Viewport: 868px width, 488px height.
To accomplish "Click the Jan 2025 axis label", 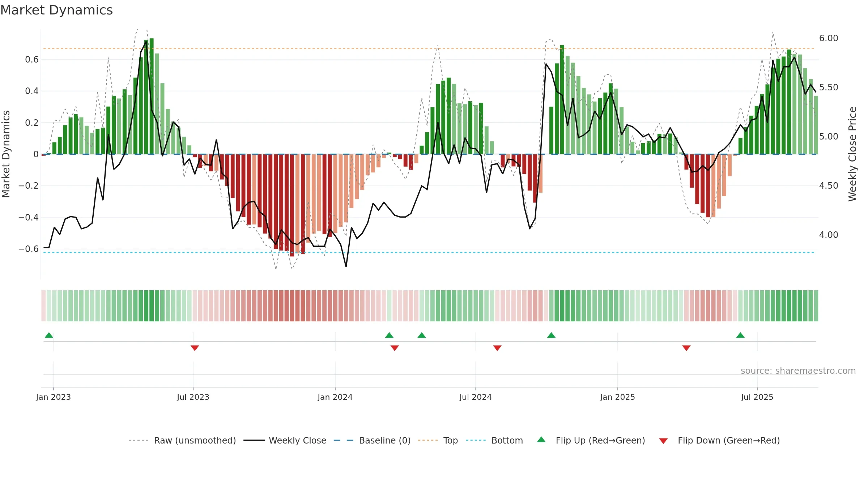I will pos(618,397).
